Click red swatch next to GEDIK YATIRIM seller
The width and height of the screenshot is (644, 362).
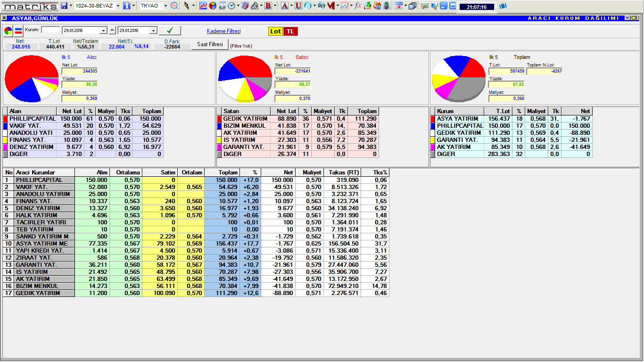(x=219, y=119)
